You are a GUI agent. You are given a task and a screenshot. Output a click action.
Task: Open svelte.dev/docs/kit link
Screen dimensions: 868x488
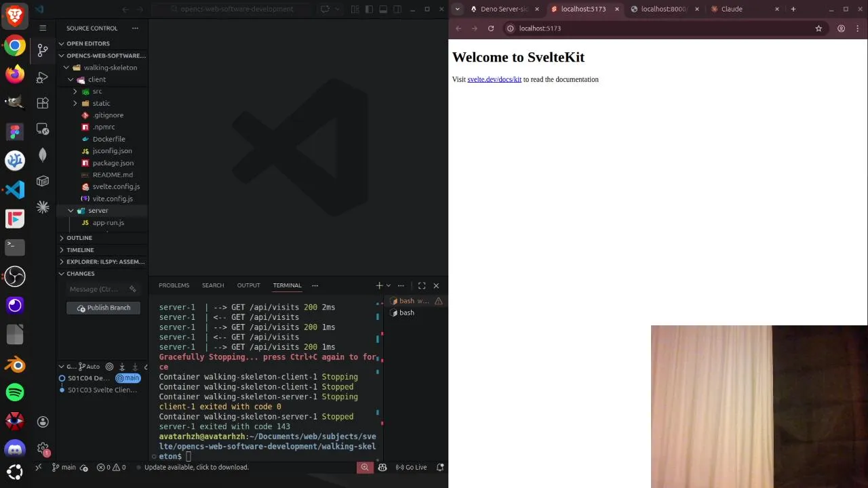point(494,79)
